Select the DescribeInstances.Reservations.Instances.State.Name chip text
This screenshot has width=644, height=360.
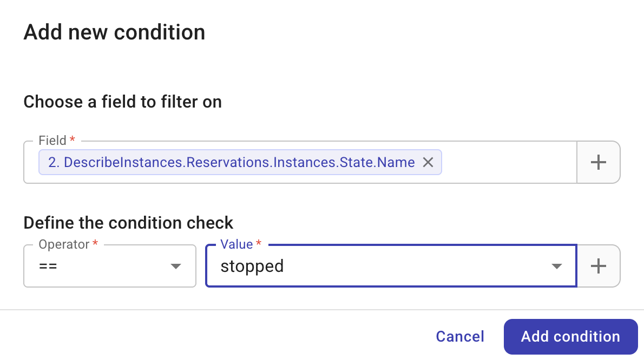231,162
